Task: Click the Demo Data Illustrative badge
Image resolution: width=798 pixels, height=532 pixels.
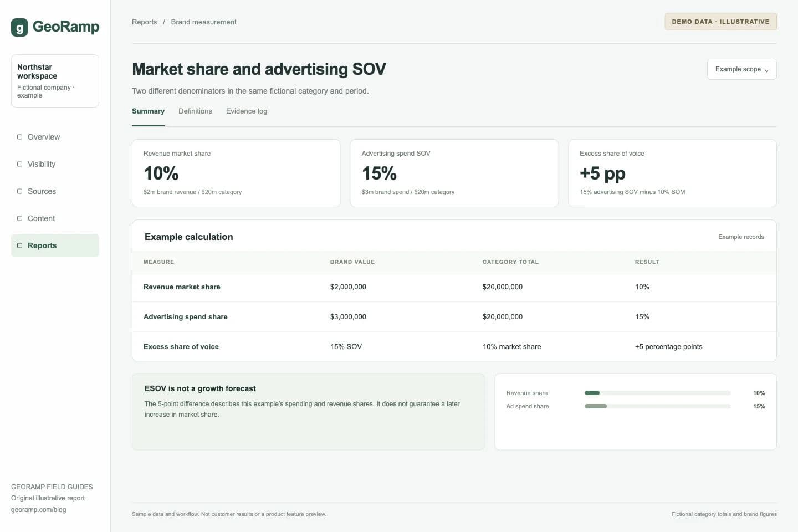Action: [x=720, y=22]
